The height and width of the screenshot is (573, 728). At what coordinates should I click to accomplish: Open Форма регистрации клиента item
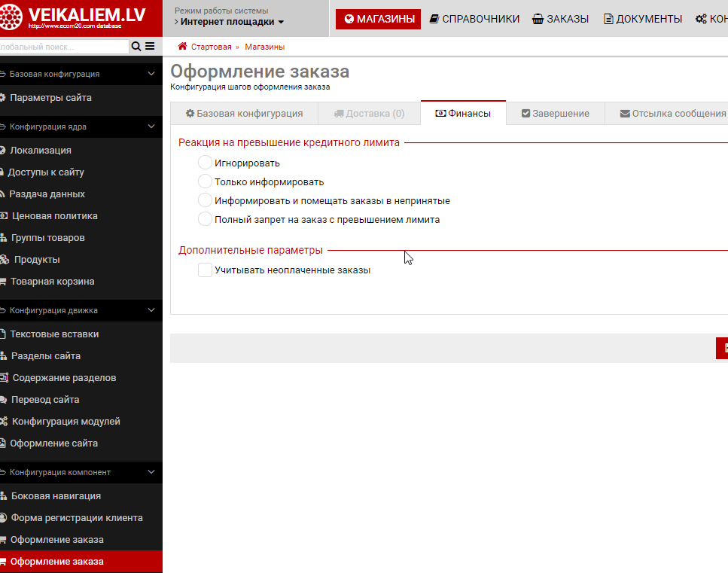[76, 518]
